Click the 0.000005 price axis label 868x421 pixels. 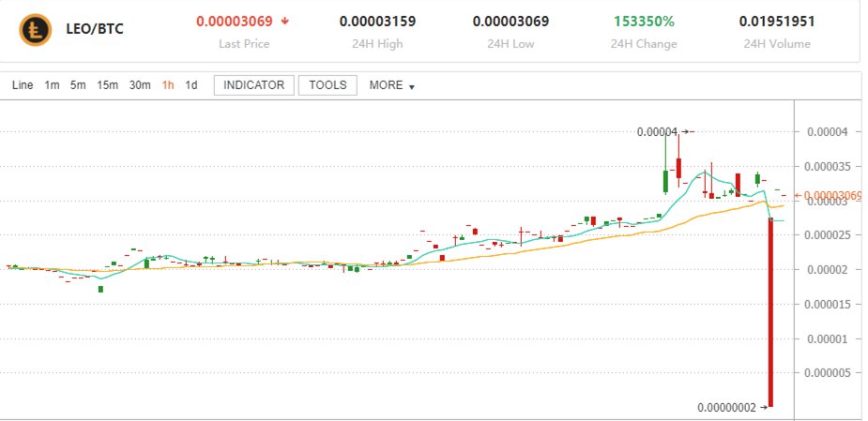click(828, 373)
